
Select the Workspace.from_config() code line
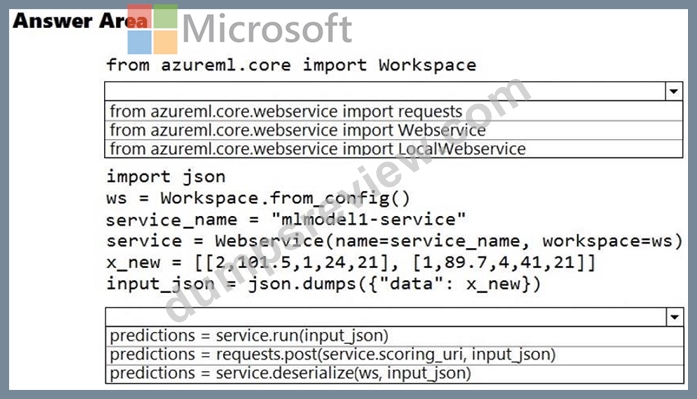(x=258, y=198)
